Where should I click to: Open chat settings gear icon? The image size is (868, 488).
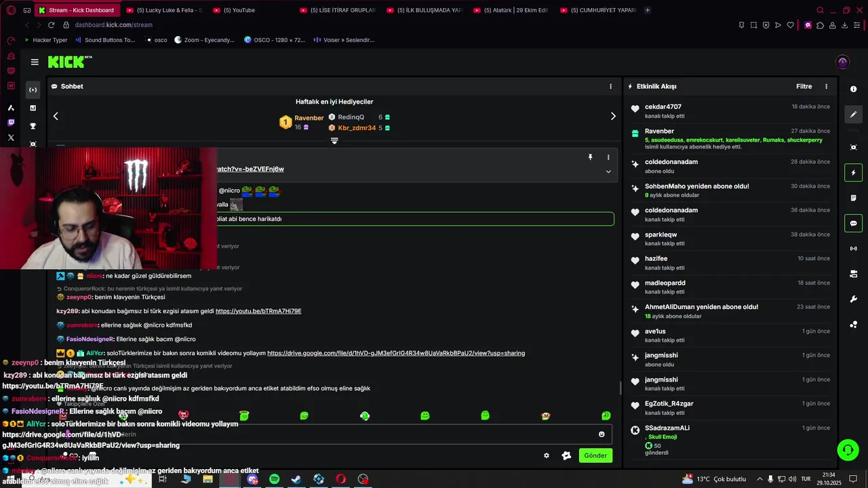547,455
